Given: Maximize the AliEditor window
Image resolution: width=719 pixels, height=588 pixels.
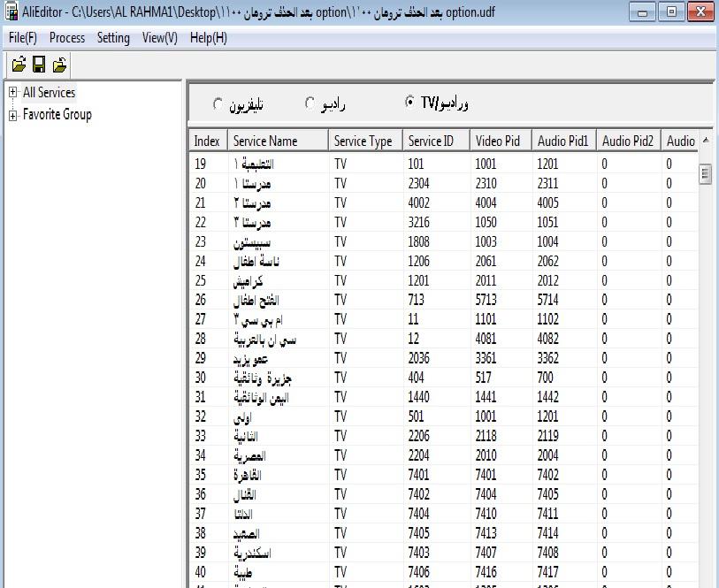Looking at the screenshot, I should [x=671, y=11].
